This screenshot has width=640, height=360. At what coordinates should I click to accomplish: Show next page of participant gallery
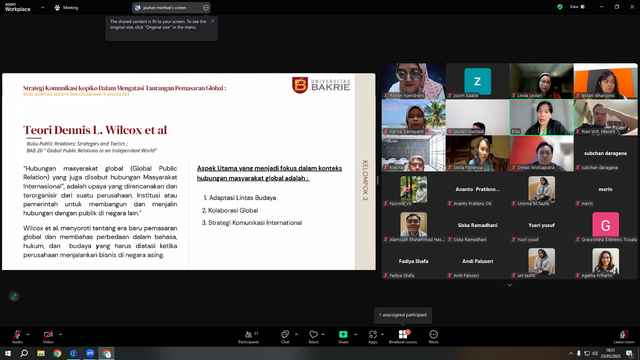pyautogui.click(x=509, y=285)
